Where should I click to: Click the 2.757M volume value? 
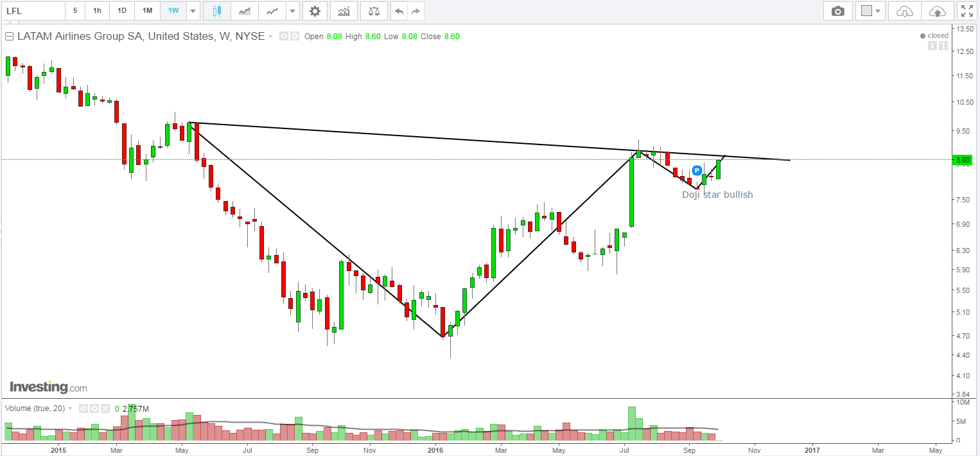click(135, 408)
